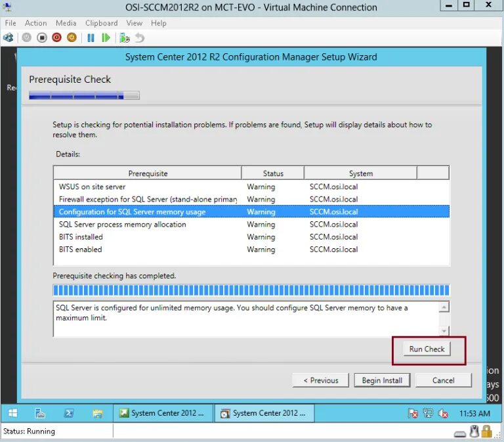Viewport: 504px width, 442px height.
Task: Click the Previous button
Action: [x=321, y=380]
